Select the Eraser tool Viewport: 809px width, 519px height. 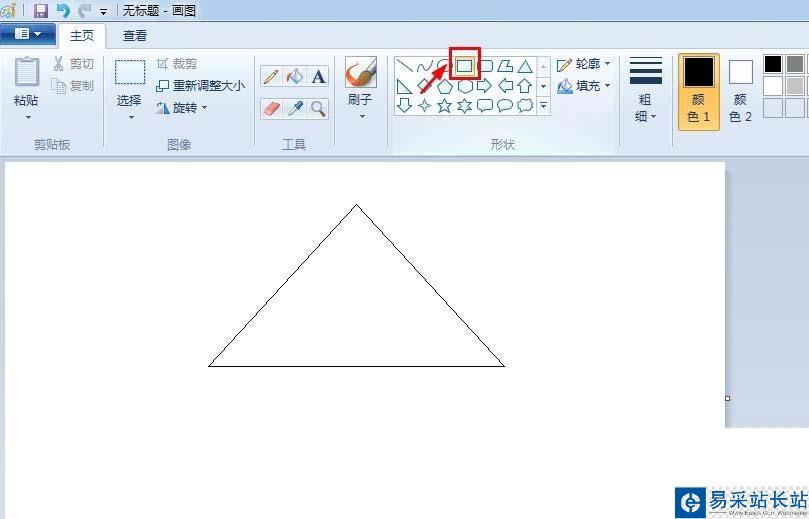[x=271, y=108]
